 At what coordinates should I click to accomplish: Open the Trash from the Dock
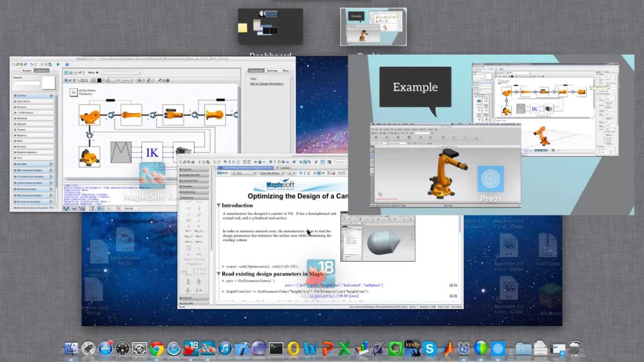575,348
